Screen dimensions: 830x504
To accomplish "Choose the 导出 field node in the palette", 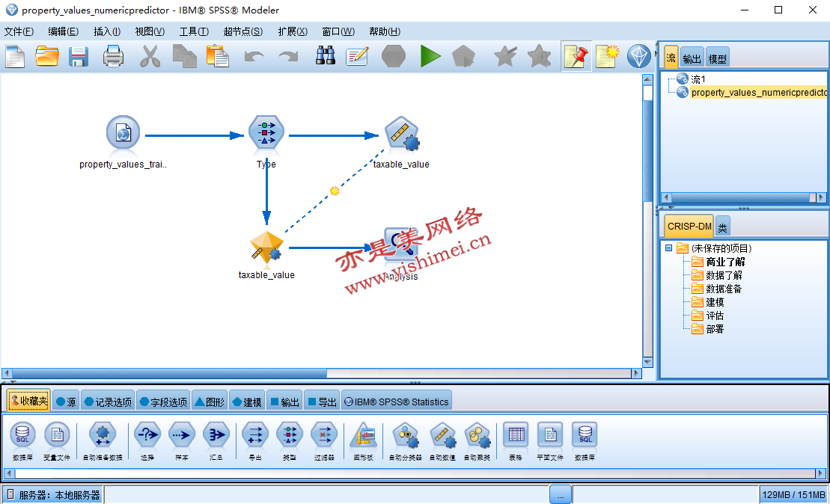I will coord(255,440).
